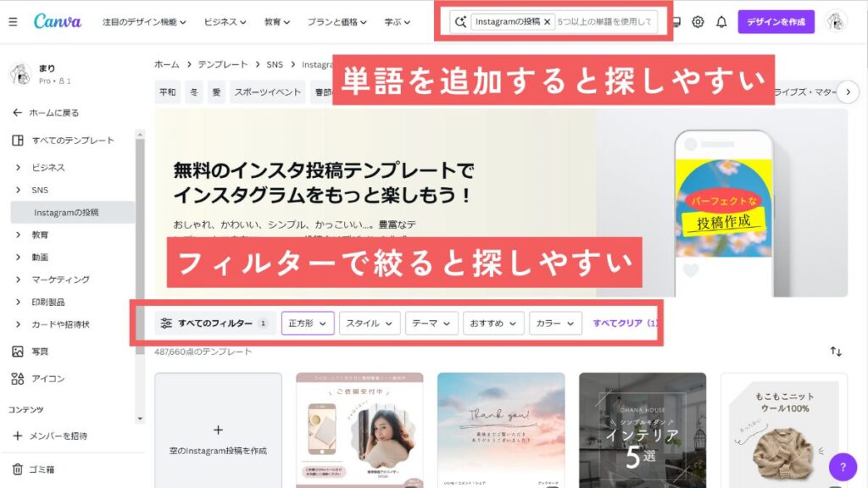Click the phone mockup banner image
868x488 pixels.
pyautogui.click(x=724, y=213)
